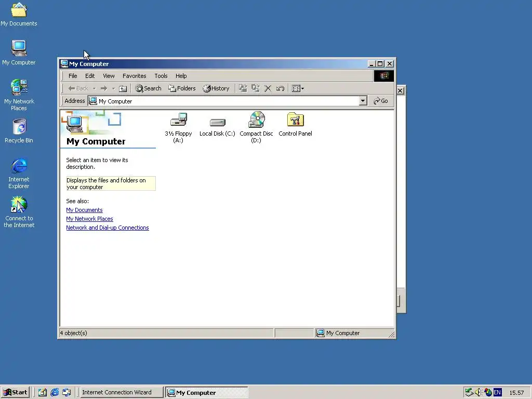This screenshot has width=532, height=399.
Task: Click the network connection tray icon
Action: pos(469,392)
